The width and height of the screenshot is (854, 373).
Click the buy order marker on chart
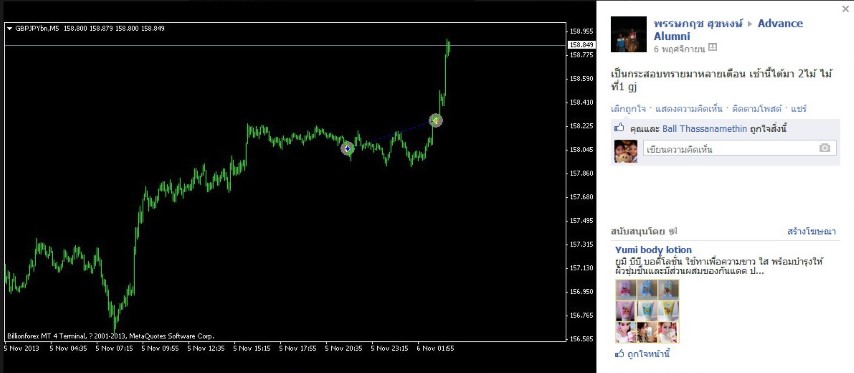(x=347, y=148)
